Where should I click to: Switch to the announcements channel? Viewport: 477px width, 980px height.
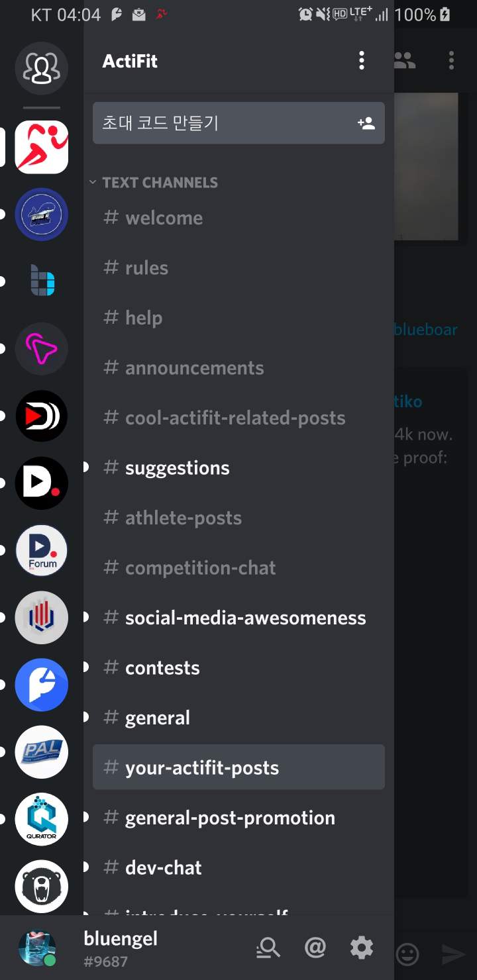point(194,368)
